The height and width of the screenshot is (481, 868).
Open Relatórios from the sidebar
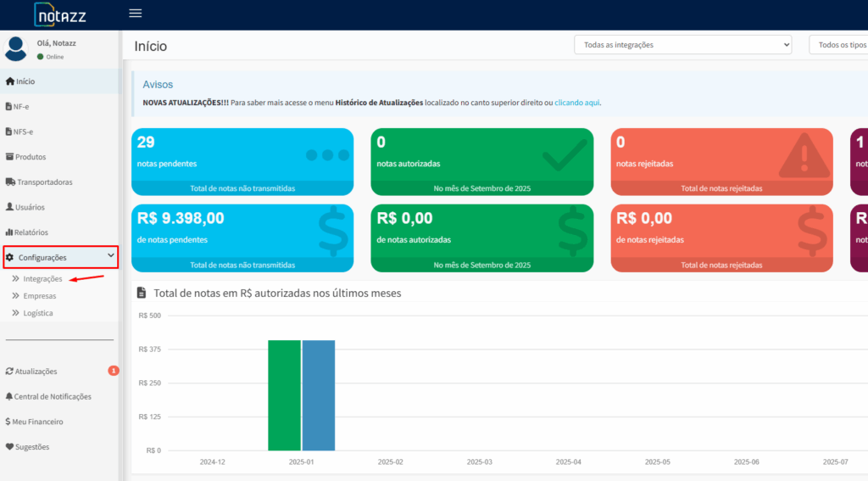coord(31,232)
